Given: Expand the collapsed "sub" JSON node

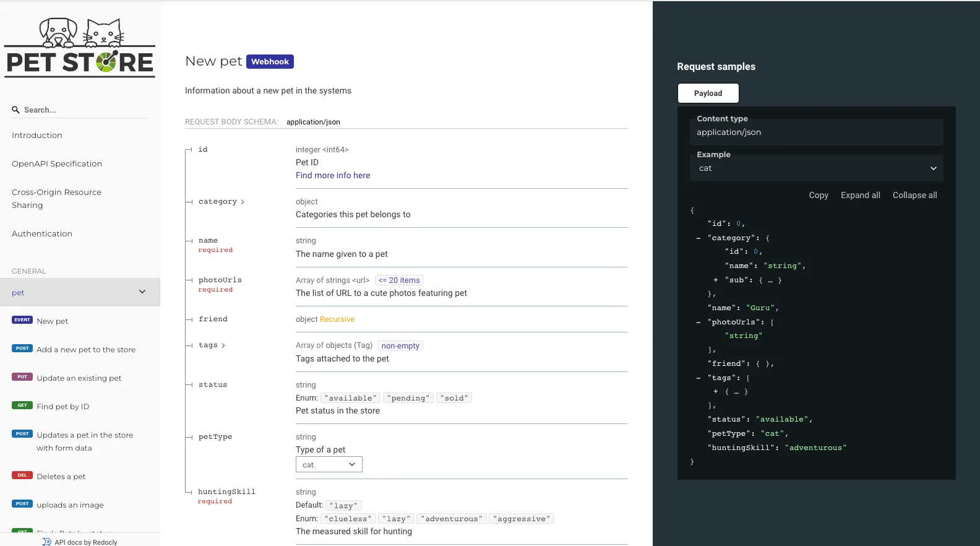Looking at the screenshot, I should pyautogui.click(x=716, y=280).
